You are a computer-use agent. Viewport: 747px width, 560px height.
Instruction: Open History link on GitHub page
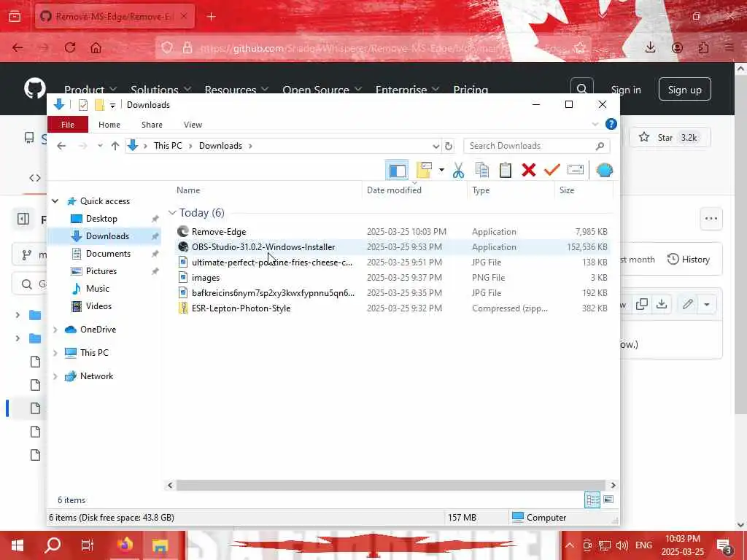pos(689,260)
